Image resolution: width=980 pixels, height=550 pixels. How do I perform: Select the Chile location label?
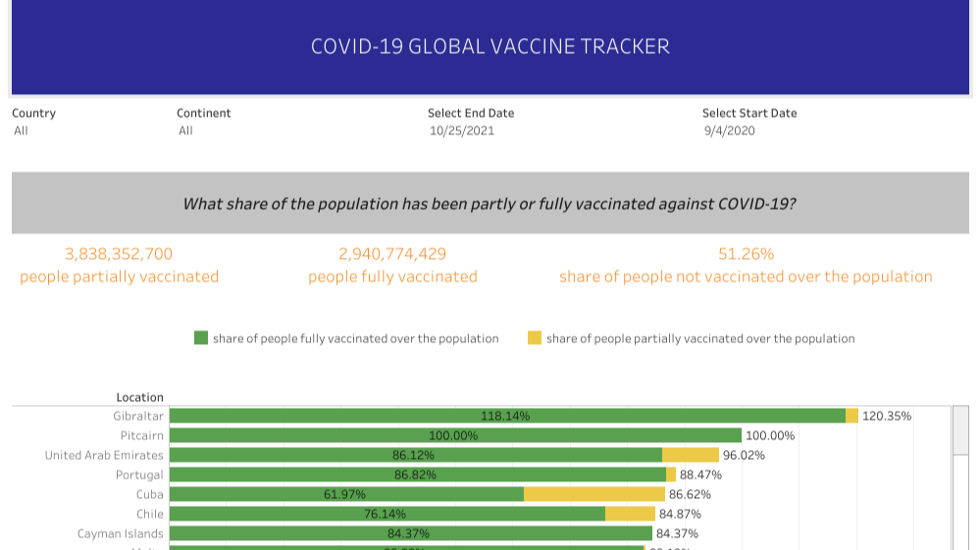[x=150, y=514]
